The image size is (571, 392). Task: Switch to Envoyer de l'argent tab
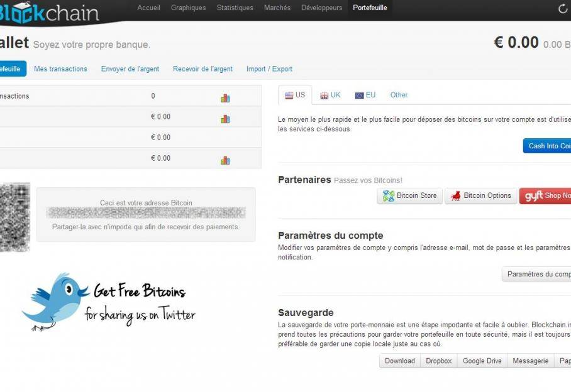pos(130,68)
